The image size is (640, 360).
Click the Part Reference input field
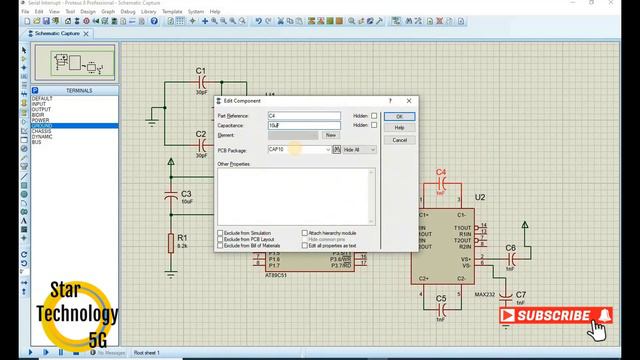coord(304,116)
